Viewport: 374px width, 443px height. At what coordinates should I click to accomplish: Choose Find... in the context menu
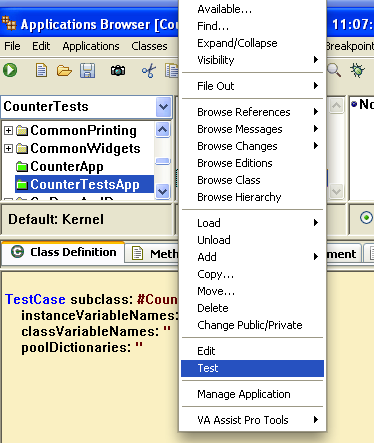252,26
